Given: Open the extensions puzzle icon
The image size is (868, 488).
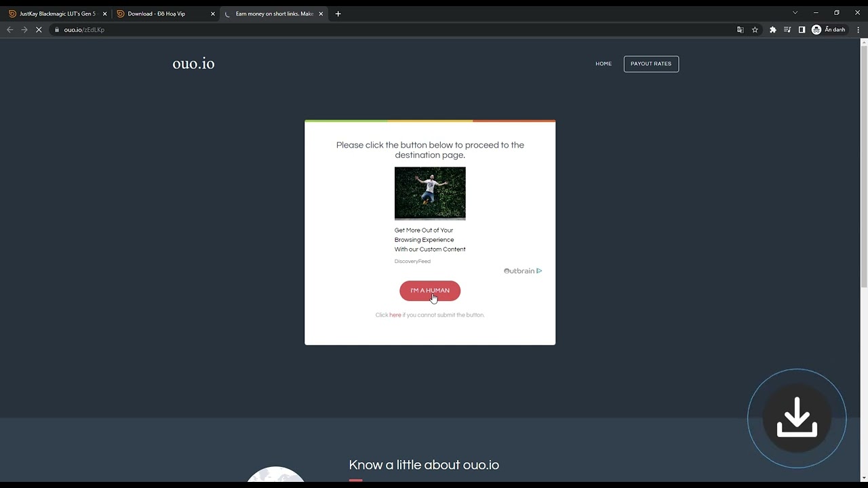Looking at the screenshot, I should coord(772,30).
